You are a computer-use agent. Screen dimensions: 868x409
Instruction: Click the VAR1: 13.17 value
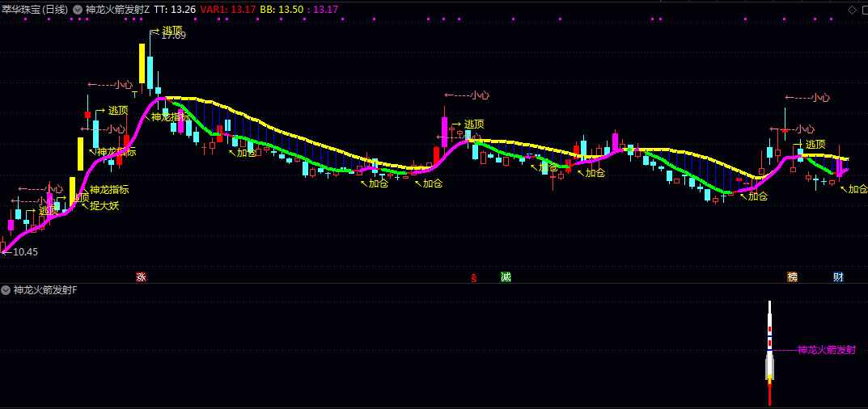click(228, 10)
